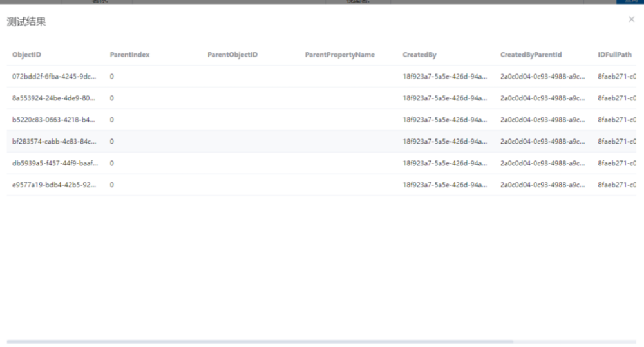Click CreatedByParentId value in the last row
The height and width of the screenshot is (347, 644).
(542, 185)
